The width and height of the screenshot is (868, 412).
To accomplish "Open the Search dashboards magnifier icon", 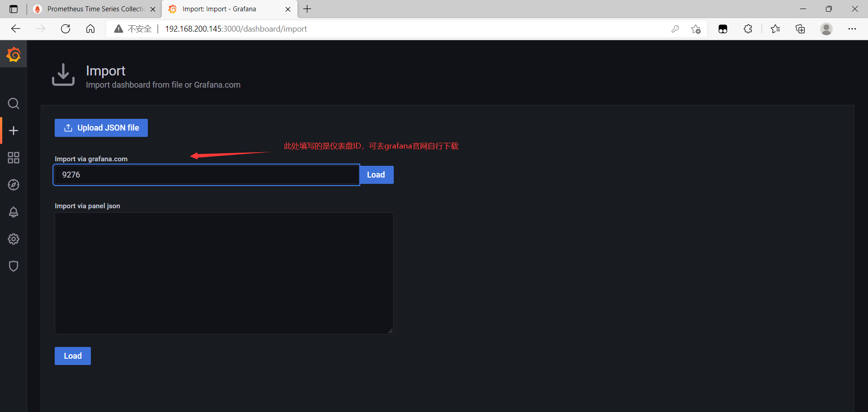I will (14, 103).
